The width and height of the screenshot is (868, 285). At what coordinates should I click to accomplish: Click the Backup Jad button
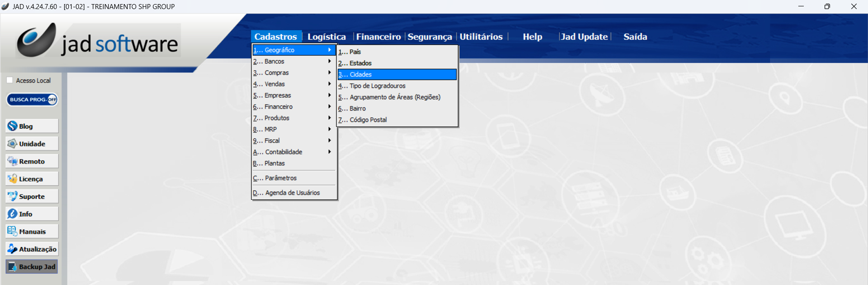pyautogui.click(x=32, y=266)
